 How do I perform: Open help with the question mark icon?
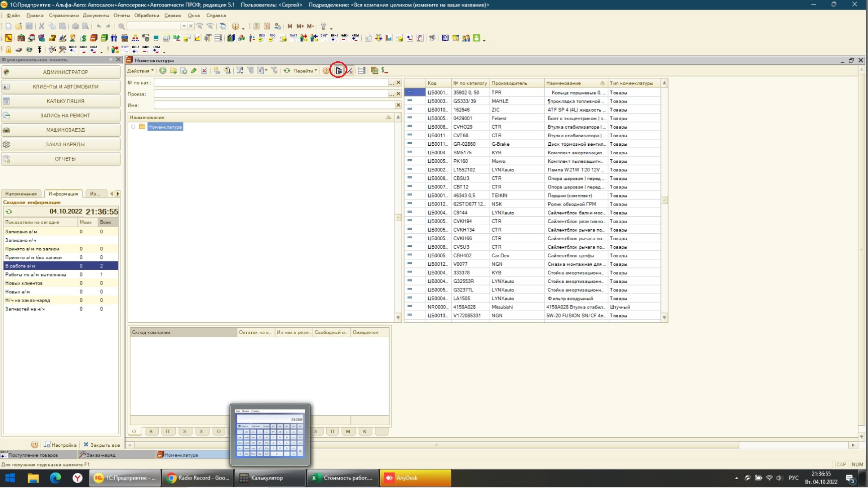coord(326,71)
